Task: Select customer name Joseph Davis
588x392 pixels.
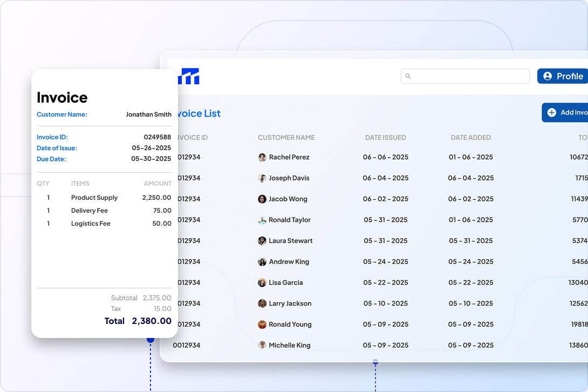Action: [x=289, y=178]
